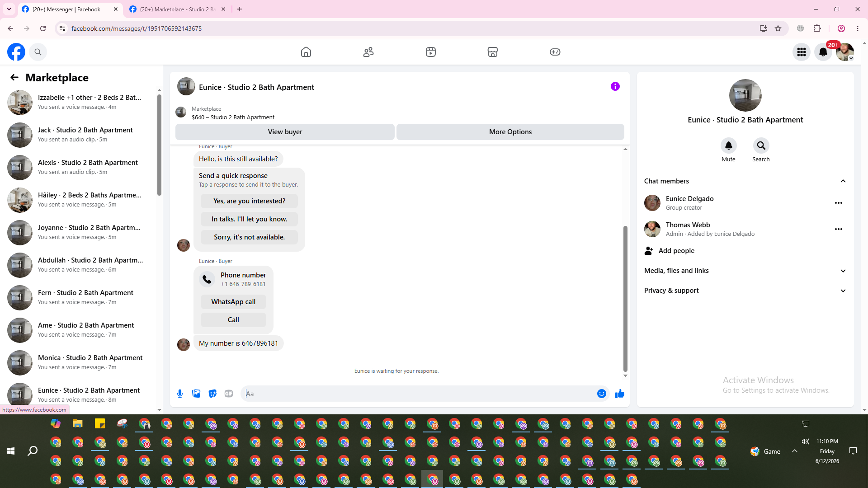Open Joyanne · Studio 2 Bath chat
Image resolution: width=868 pixels, height=488 pixels.
click(79, 232)
